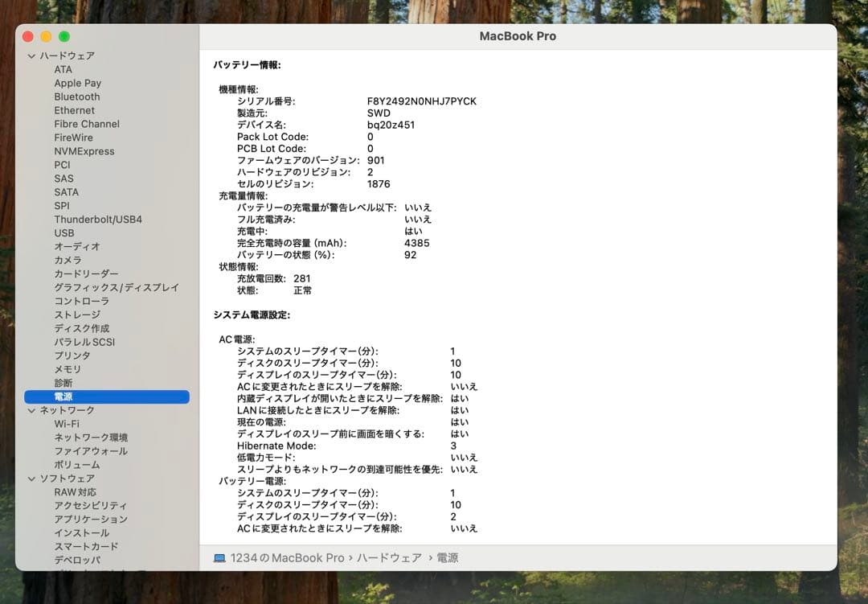868x604 pixels.
Task: Click the firmware version value 901
Action: click(x=376, y=161)
